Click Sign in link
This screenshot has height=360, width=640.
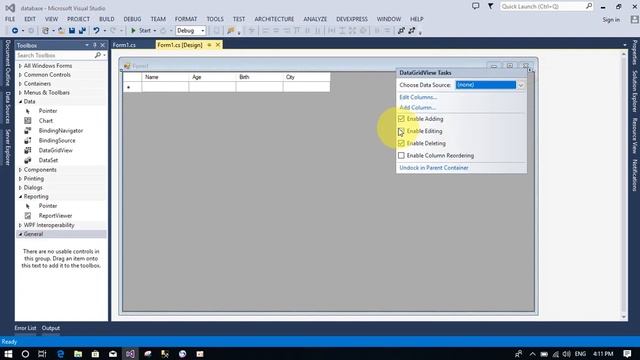pyautogui.click(x=611, y=20)
